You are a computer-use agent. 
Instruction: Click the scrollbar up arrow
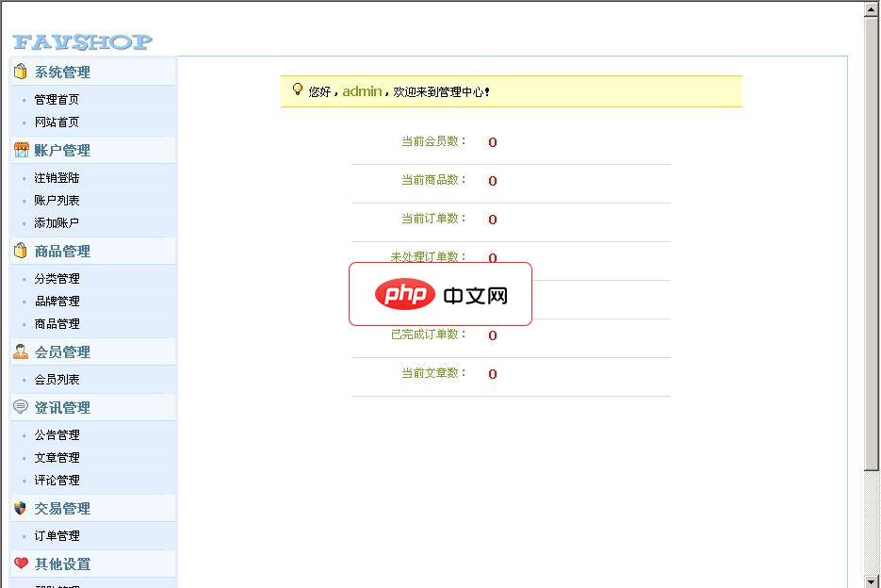[x=872, y=10]
